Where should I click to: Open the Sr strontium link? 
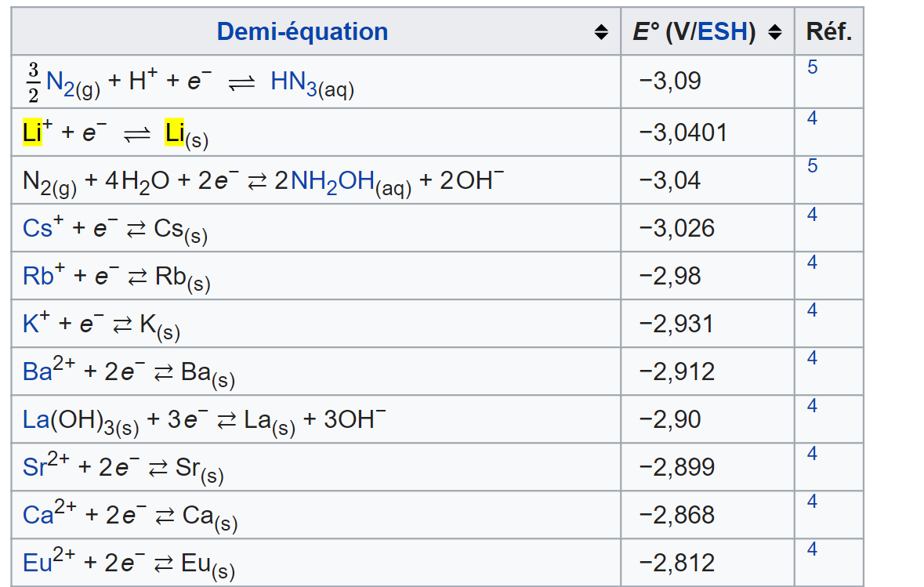pyautogui.click(x=34, y=467)
